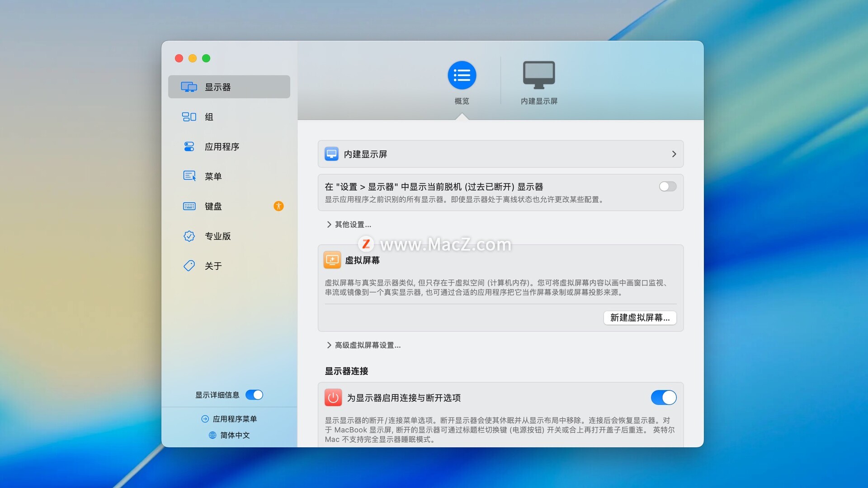Open the 显示器 sidebar section icon
868x488 pixels.
tap(189, 87)
